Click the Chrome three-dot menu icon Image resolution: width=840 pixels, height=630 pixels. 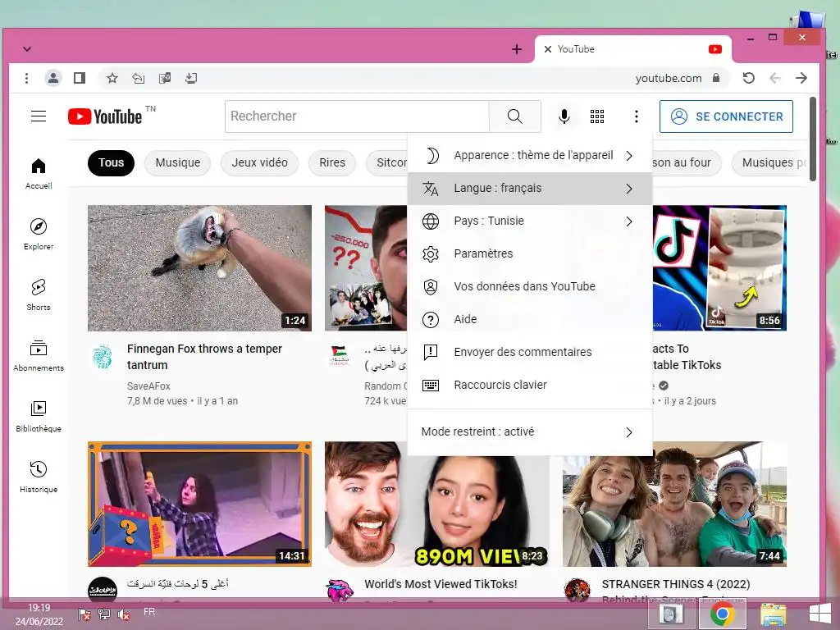26,78
